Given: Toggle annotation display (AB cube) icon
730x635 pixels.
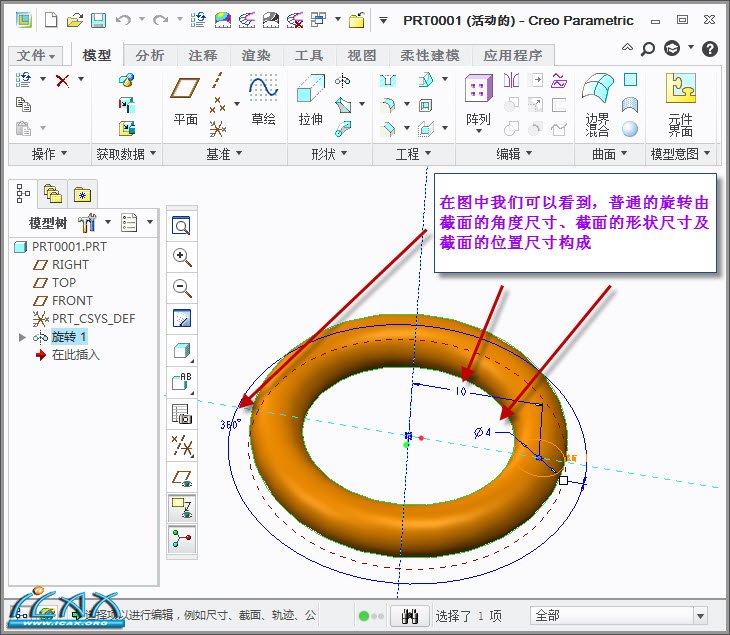Looking at the screenshot, I should click(x=182, y=381).
